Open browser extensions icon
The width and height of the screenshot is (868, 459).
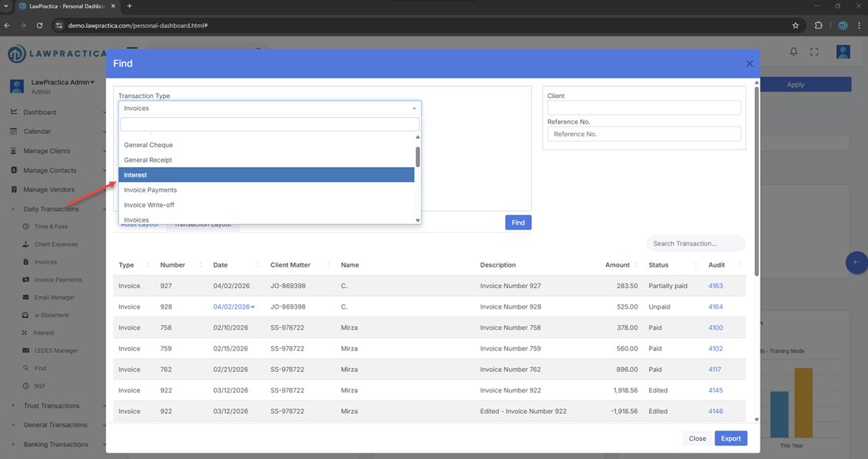(818, 25)
